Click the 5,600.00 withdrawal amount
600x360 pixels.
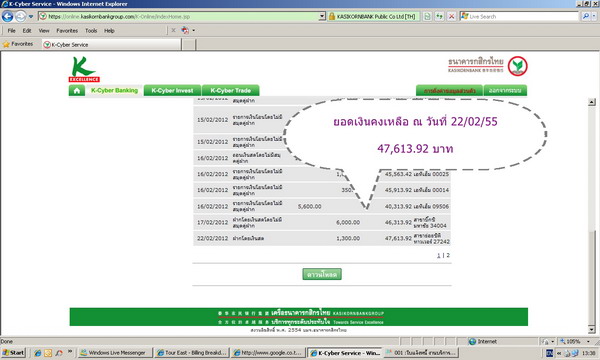[x=310, y=206]
